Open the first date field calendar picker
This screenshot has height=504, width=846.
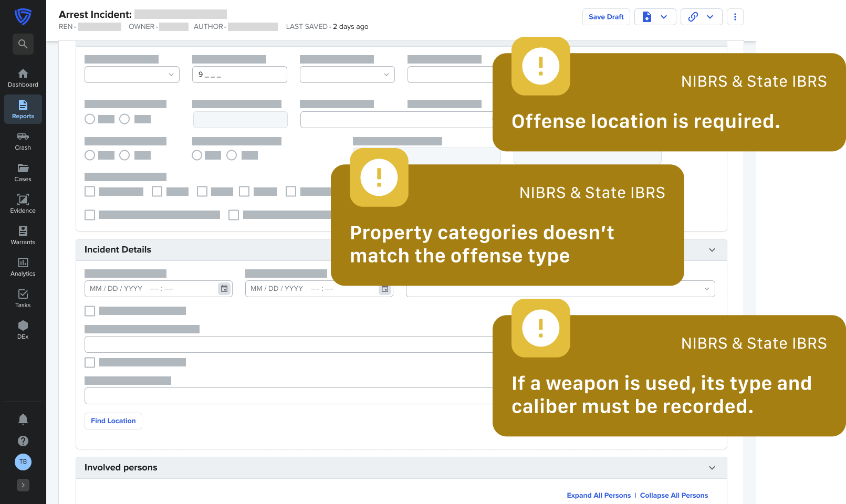(224, 289)
